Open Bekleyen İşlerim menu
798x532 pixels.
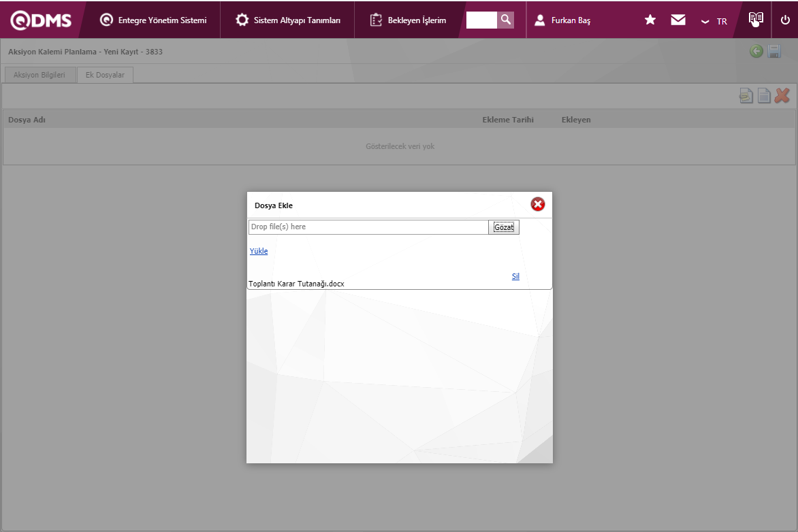(409, 20)
